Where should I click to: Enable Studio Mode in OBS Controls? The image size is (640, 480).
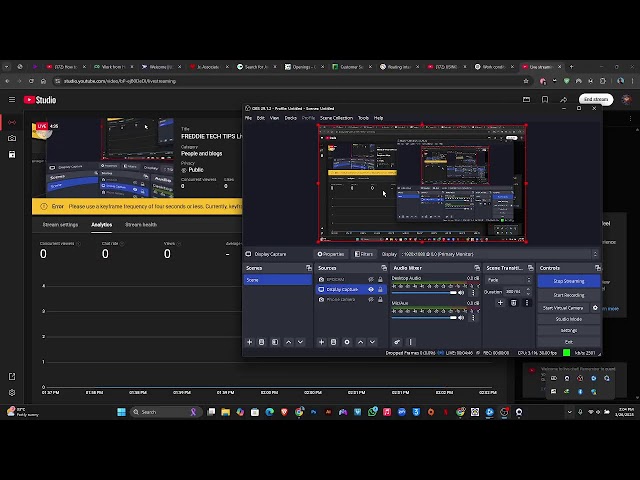point(569,319)
